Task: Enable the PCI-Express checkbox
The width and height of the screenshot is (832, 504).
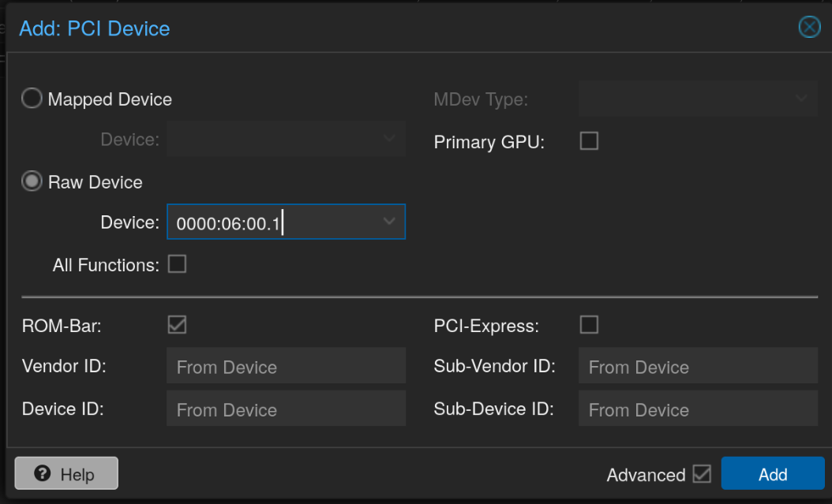Action: point(589,324)
